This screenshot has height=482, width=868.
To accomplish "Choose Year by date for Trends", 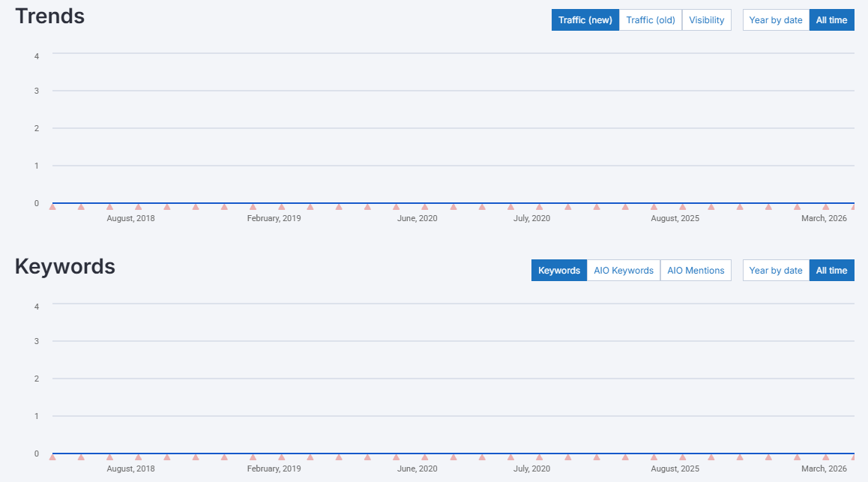I will pyautogui.click(x=776, y=20).
